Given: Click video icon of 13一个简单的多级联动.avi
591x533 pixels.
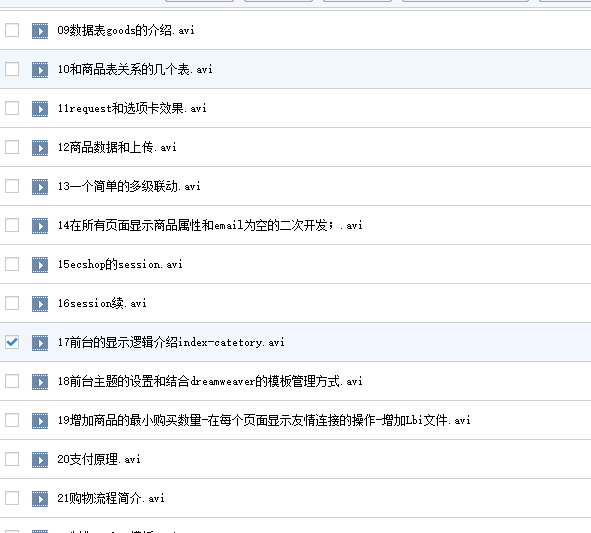Looking at the screenshot, I should [x=40, y=187].
